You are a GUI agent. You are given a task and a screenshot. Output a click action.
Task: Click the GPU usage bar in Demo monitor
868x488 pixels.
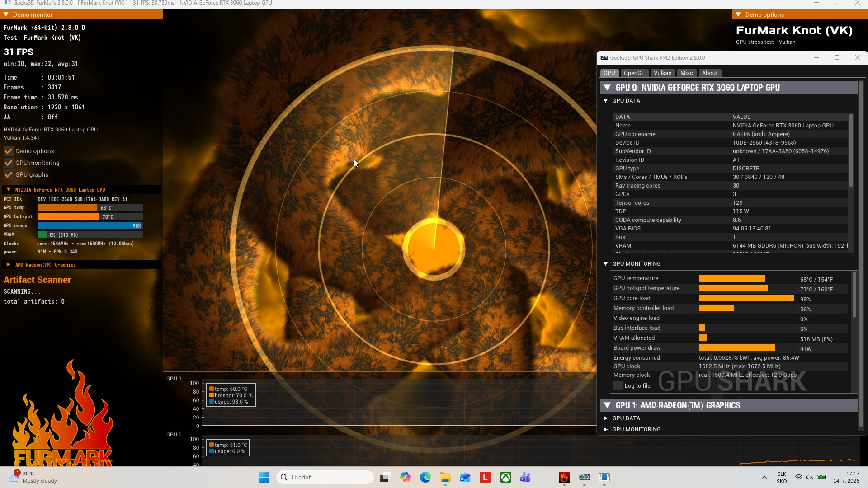[x=90, y=226]
